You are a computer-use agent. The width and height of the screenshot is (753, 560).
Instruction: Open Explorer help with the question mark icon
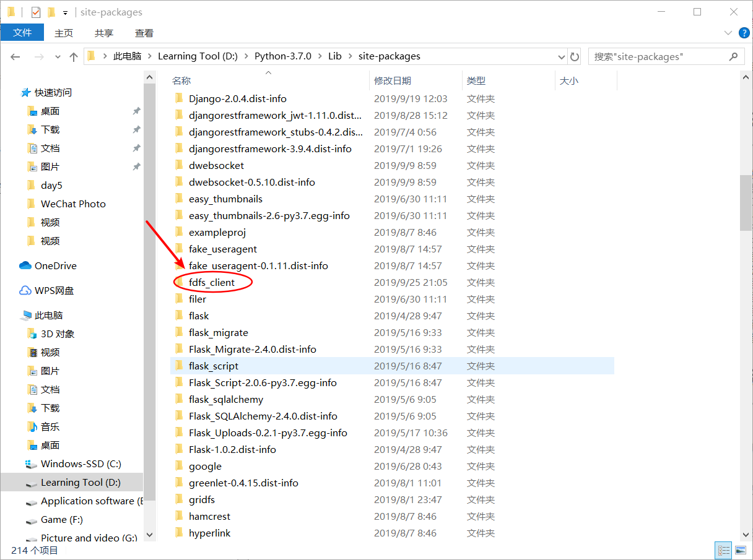click(744, 33)
